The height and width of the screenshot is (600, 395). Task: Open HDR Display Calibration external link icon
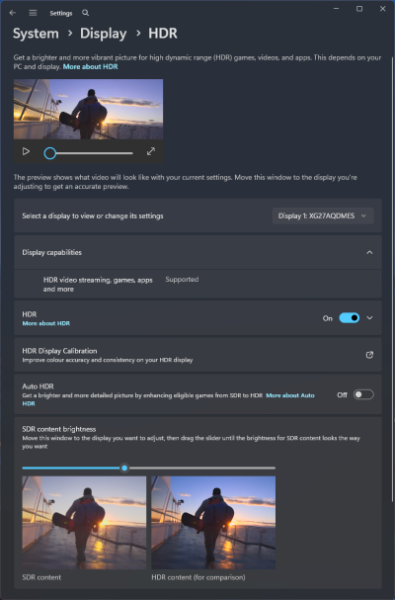point(369,355)
